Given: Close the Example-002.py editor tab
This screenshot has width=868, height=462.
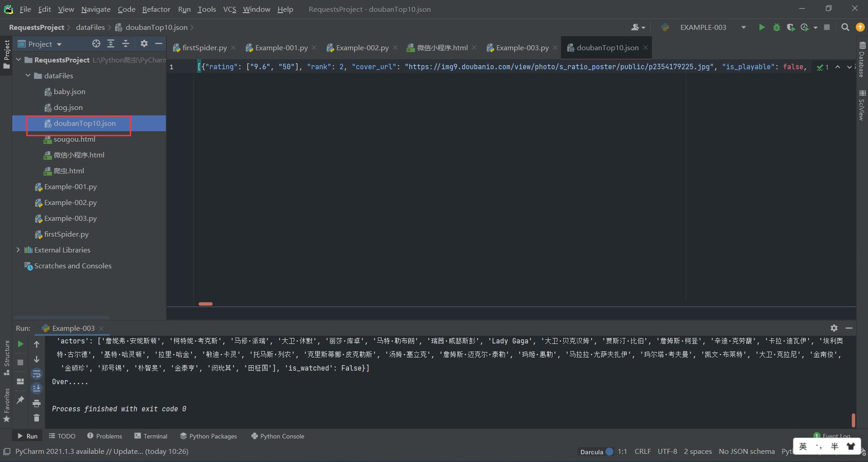Looking at the screenshot, I should pos(395,48).
